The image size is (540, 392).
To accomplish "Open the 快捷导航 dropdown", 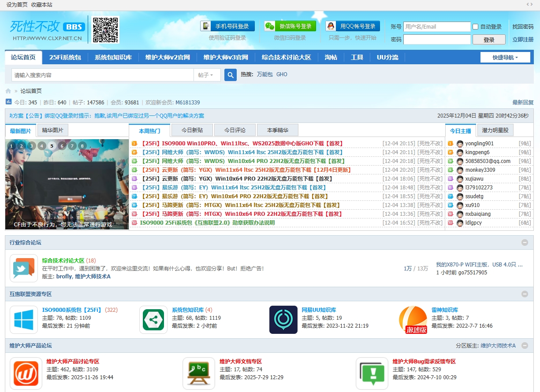I will pos(505,57).
